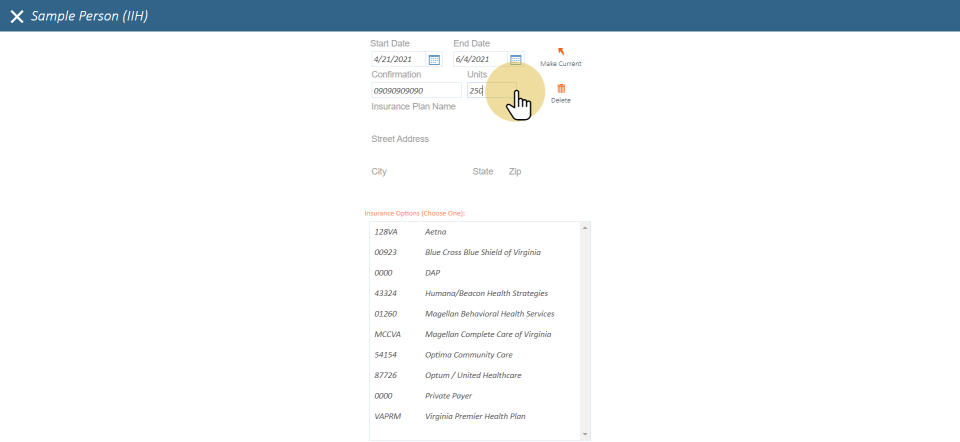Click into the Start Date field

(x=398, y=60)
